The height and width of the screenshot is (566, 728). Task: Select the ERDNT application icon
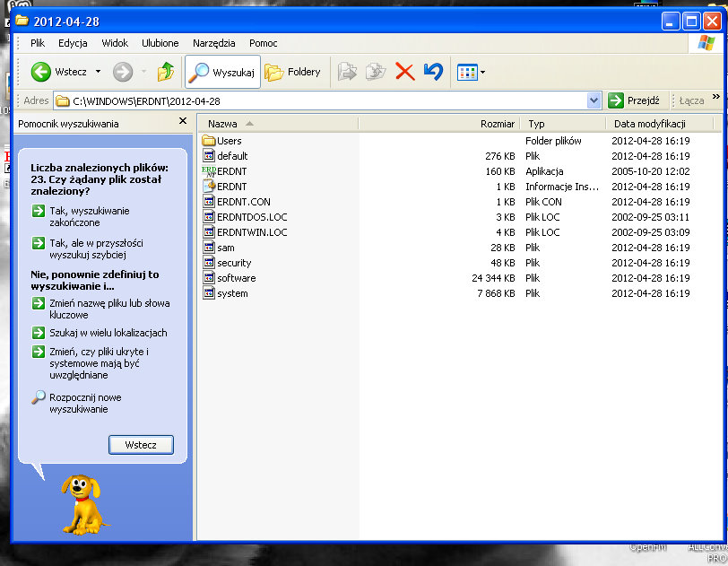coord(209,171)
